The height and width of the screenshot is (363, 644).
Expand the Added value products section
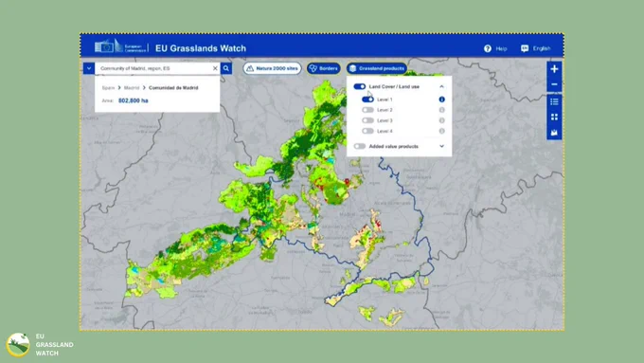(441, 146)
